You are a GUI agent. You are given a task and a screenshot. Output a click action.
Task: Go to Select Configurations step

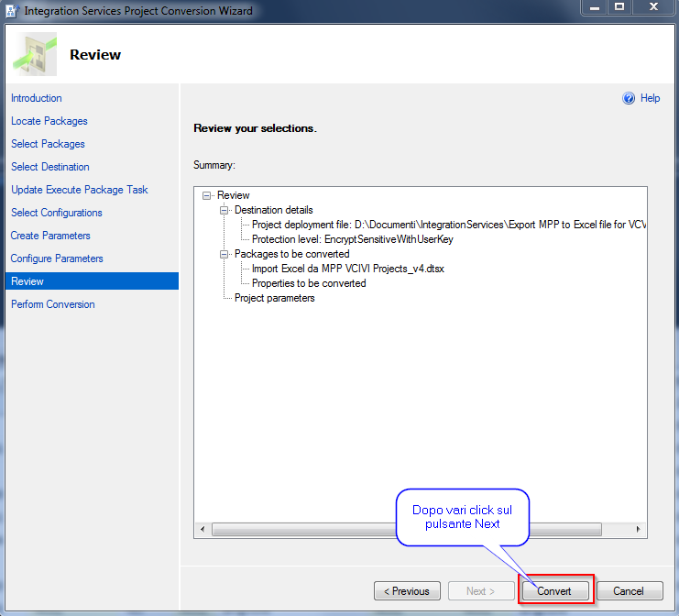(x=57, y=213)
